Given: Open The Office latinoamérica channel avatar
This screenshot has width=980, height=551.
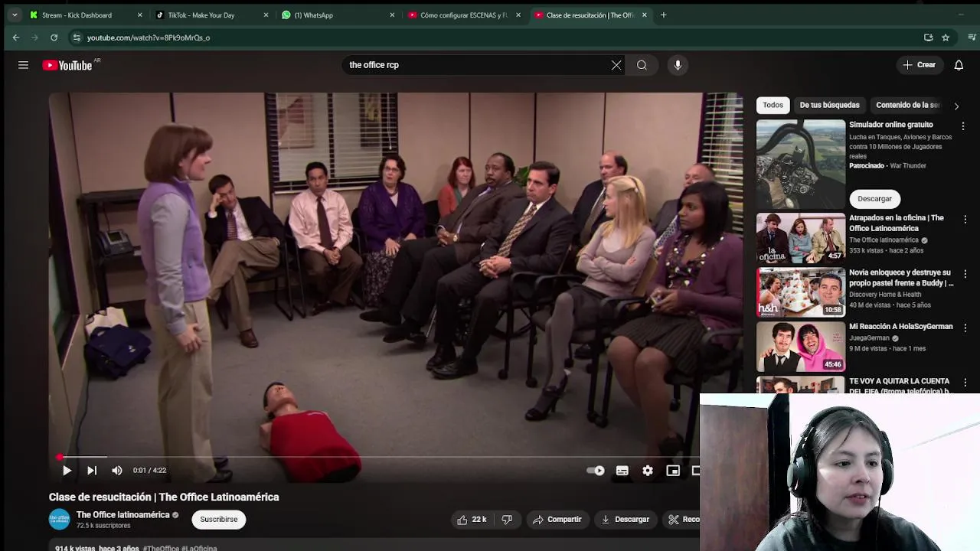Looking at the screenshot, I should click(x=59, y=520).
